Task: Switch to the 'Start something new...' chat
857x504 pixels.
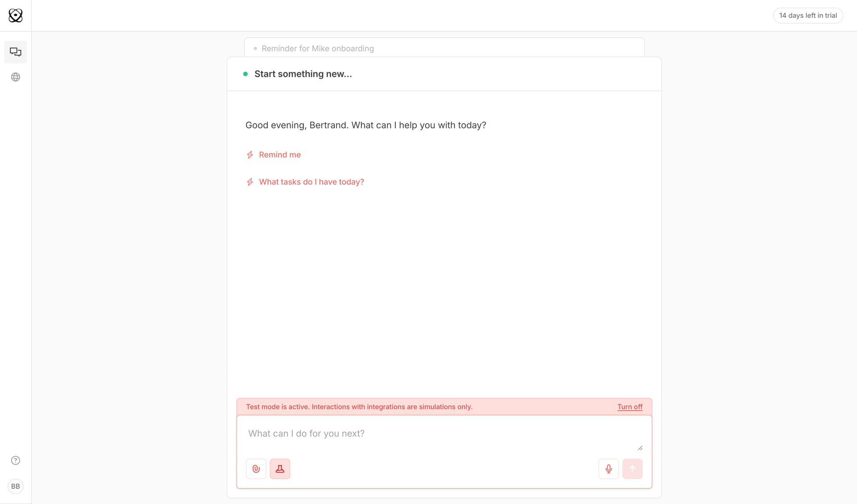Action: 303,74
